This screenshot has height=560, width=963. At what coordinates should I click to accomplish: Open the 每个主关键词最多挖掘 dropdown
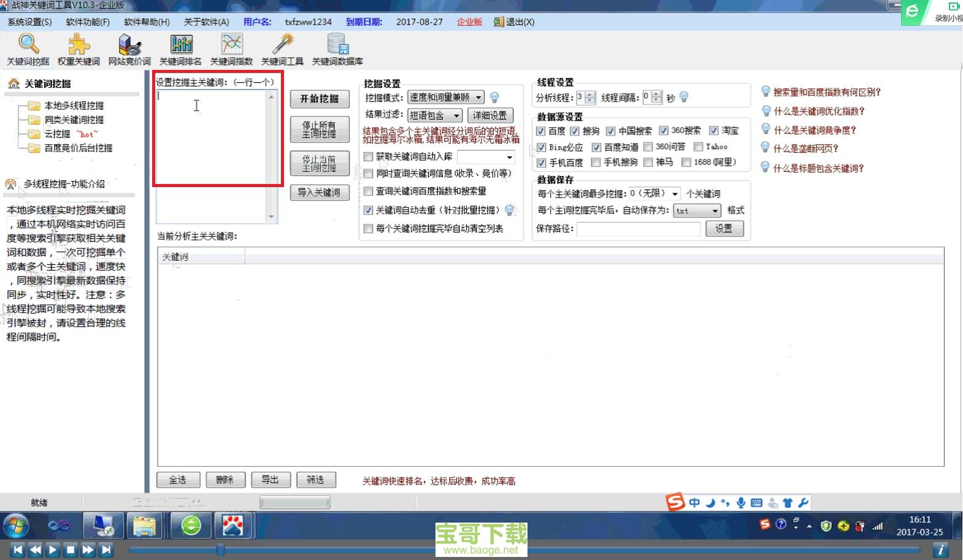coord(654,193)
